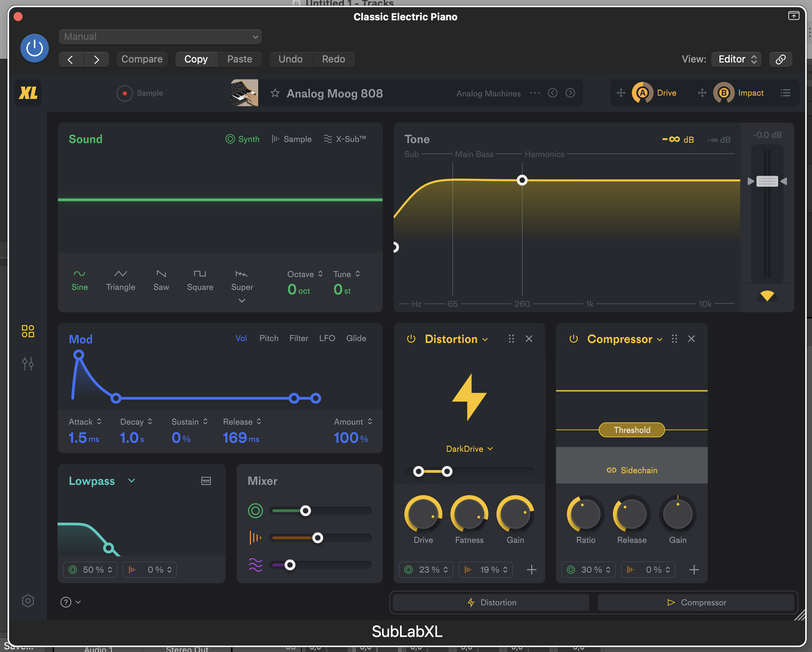The height and width of the screenshot is (652, 812).
Task: Click the Sample record button
Action: [x=125, y=93]
